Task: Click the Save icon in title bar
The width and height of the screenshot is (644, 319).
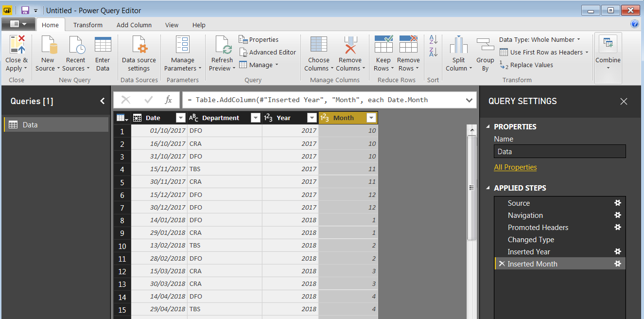Action: (x=25, y=10)
